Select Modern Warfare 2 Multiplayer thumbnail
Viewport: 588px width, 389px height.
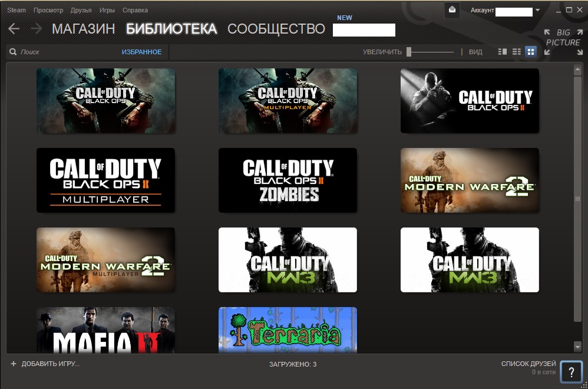(105, 259)
